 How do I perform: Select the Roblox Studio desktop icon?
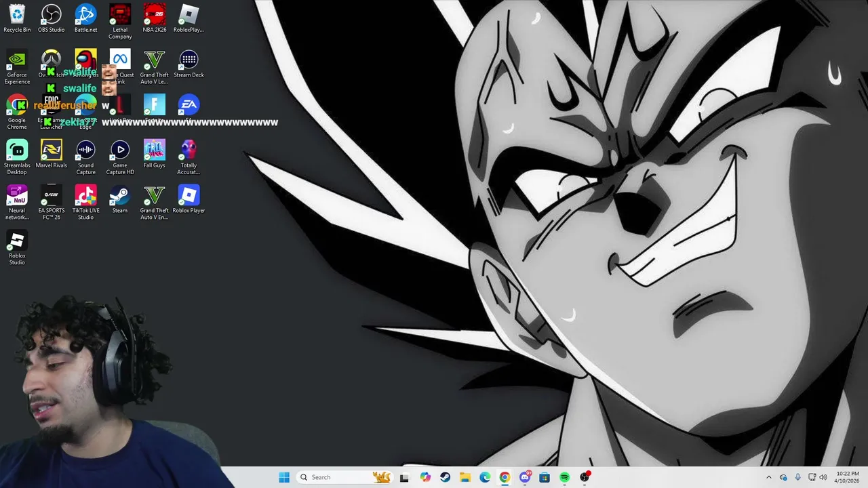(17, 248)
